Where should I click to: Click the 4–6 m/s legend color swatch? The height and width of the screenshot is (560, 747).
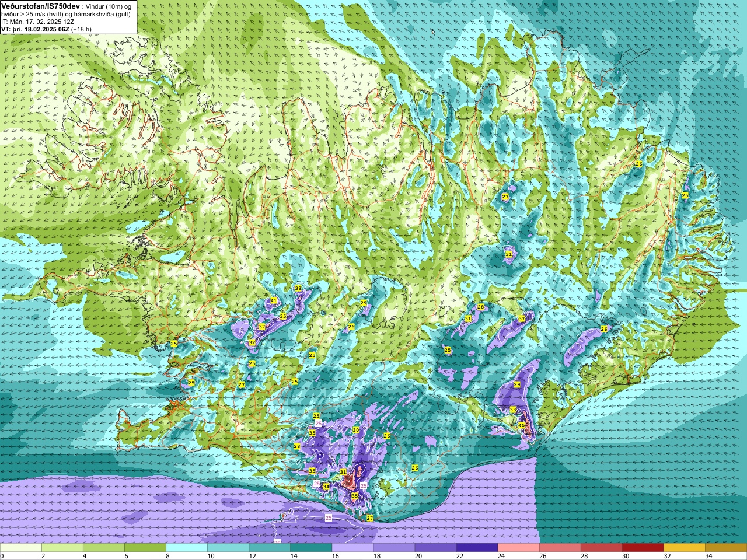[104, 548]
